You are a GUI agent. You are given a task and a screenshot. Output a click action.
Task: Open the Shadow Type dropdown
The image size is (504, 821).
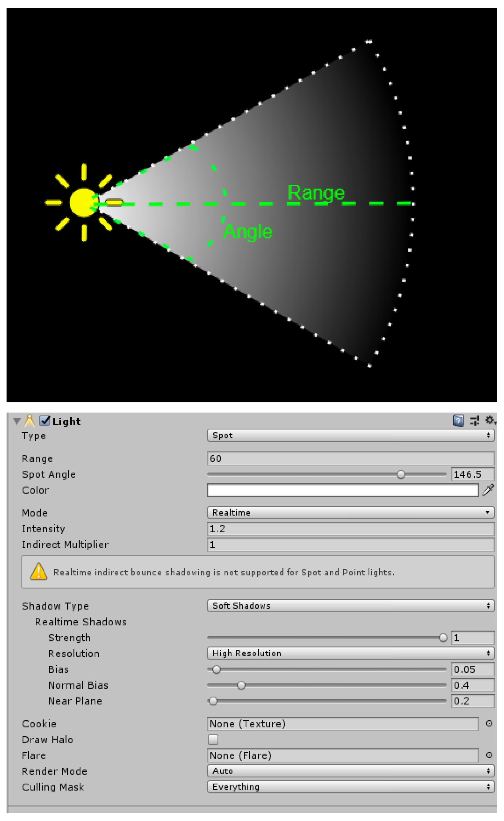(x=350, y=605)
